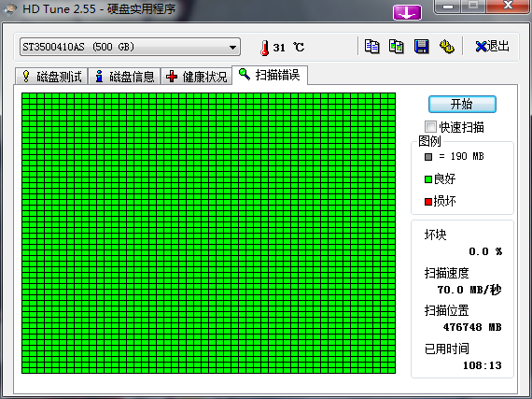Click the 31 ℃ temperature reading
532x399 pixels.
click(288, 48)
